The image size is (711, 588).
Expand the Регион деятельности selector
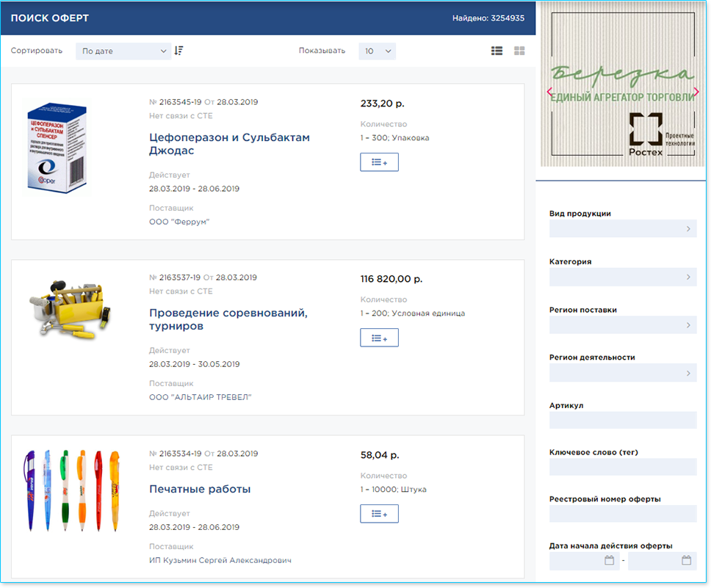coord(623,373)
